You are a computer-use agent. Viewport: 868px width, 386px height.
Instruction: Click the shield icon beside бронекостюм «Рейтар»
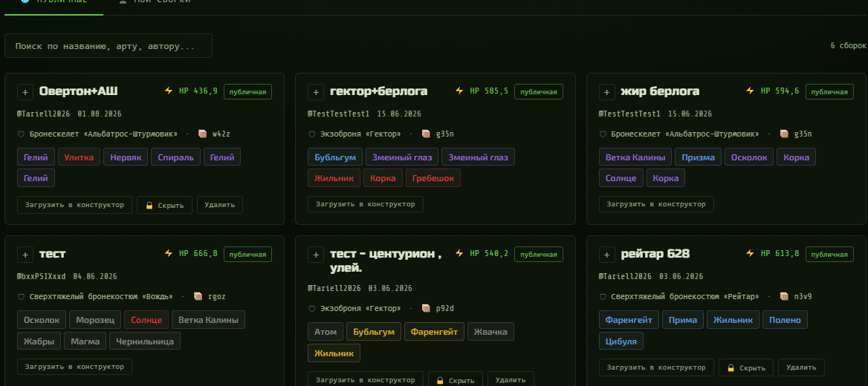pos(603,296)
